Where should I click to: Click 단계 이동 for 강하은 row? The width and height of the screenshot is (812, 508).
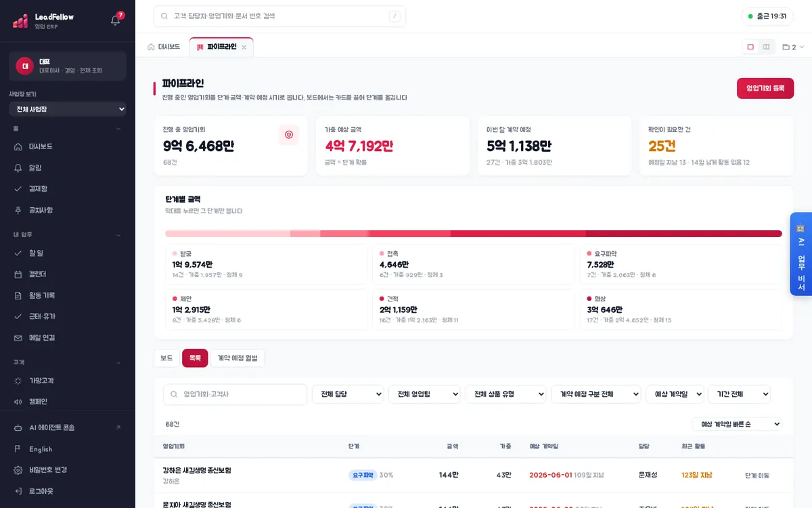tap(757, 475)
